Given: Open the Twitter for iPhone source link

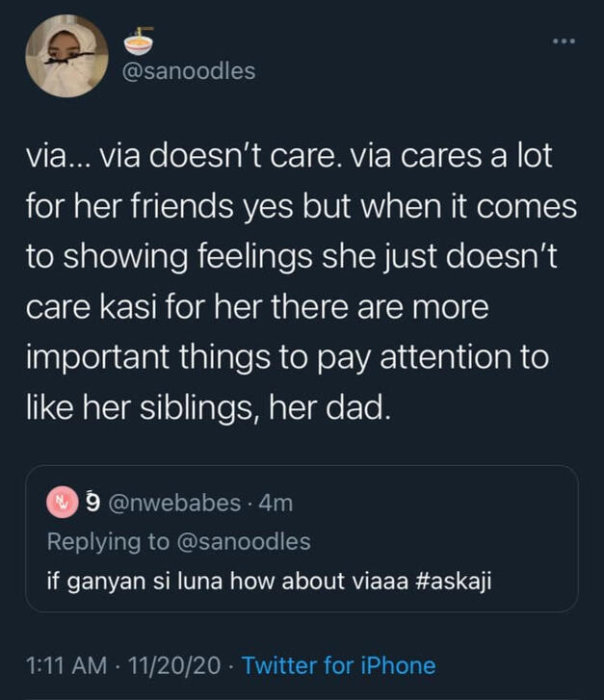Looking at the screenshot, I should click(x=338, y=665).
